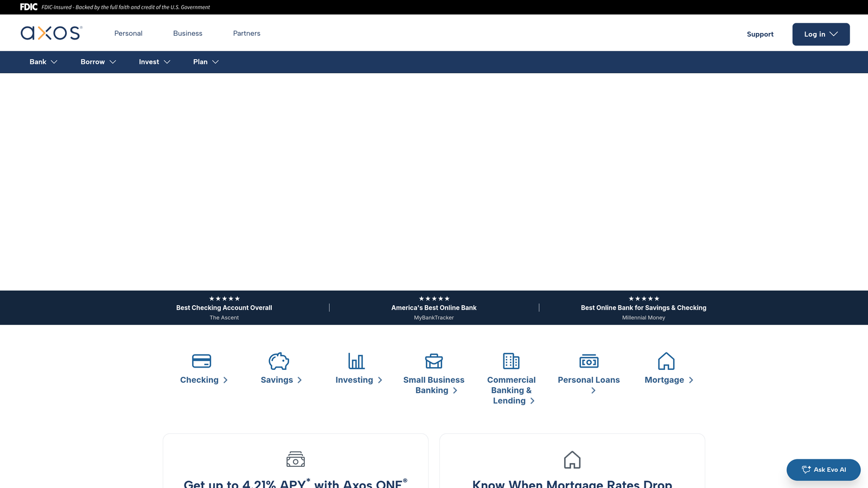Expand the Borrow dropdown menu

click(x=98, y=62)
